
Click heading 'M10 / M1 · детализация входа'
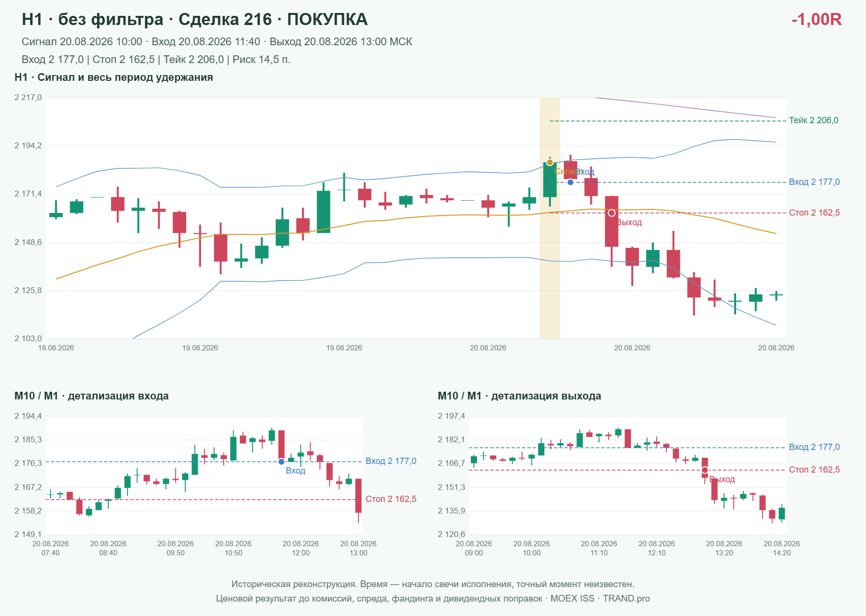tap(91, 396)
